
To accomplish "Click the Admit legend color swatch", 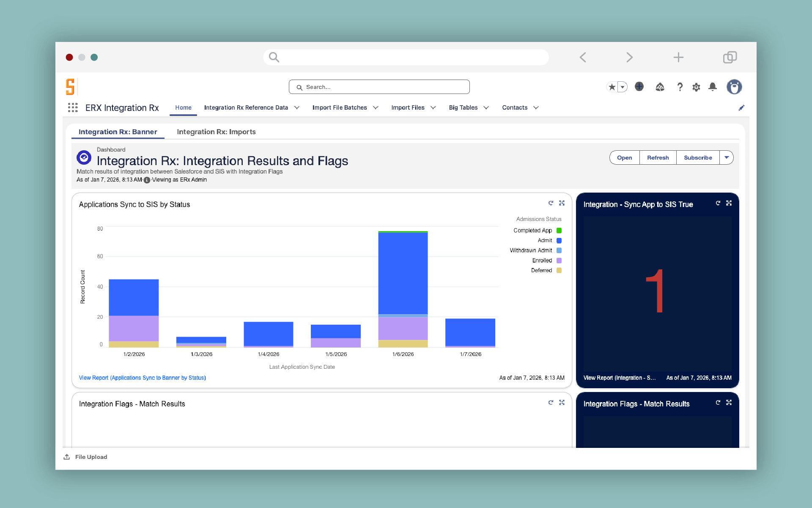I will (559, 240).
